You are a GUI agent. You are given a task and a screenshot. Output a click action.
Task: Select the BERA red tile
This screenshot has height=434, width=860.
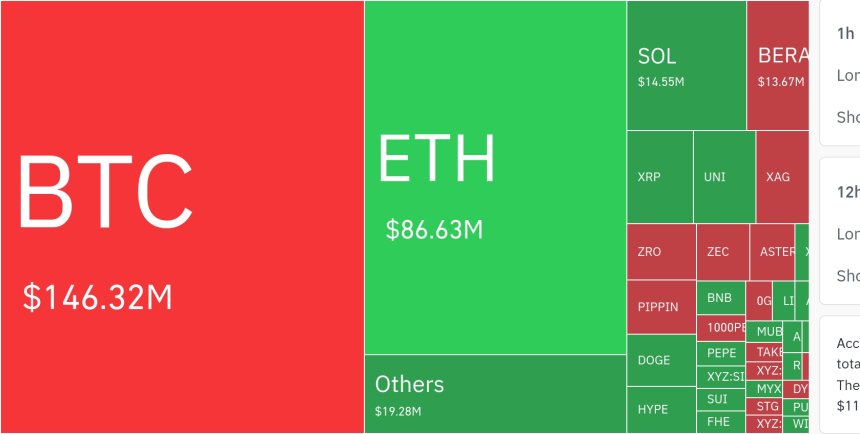[778, 65]
